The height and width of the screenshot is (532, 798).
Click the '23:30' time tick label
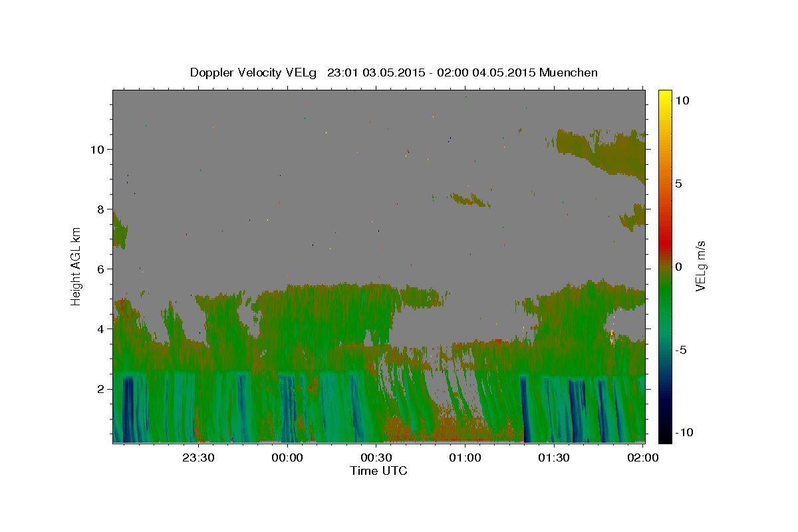pyautogui.click(x=198, y=458)
